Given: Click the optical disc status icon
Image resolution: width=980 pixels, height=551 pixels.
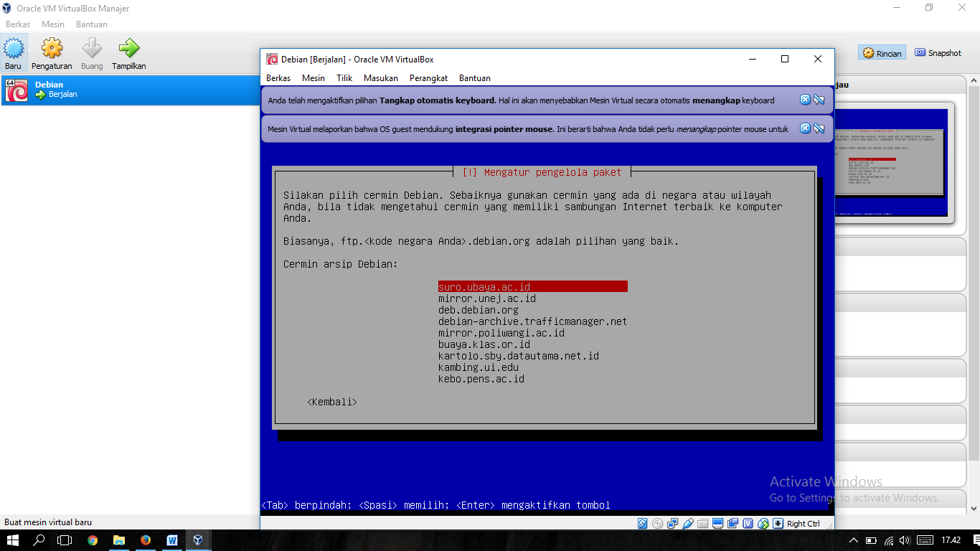Looking at the screenshot, I should (x=657, y=524).
